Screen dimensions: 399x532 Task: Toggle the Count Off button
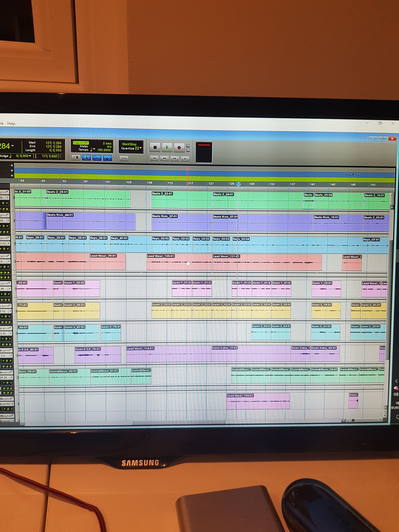tap(81, 143)
